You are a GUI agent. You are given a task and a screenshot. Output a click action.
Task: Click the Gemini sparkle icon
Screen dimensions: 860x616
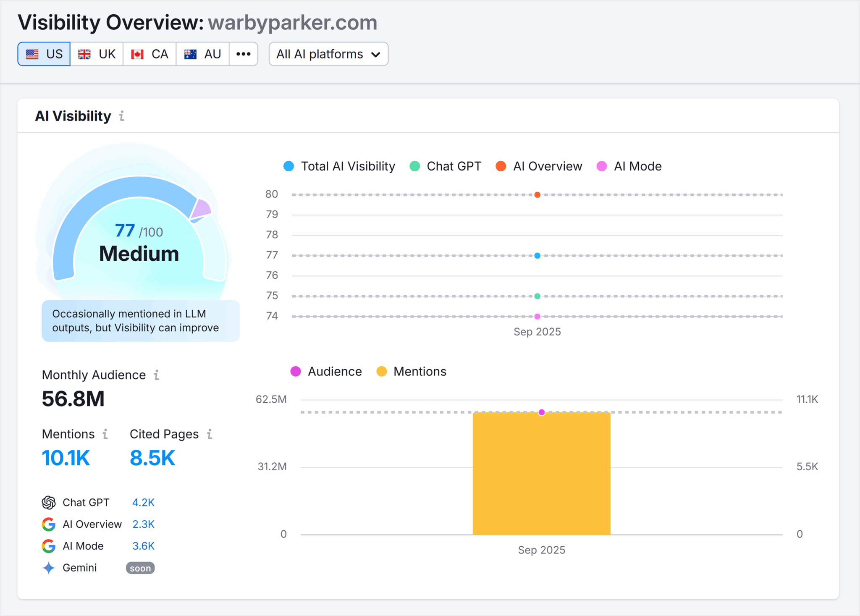coord(49,568)
